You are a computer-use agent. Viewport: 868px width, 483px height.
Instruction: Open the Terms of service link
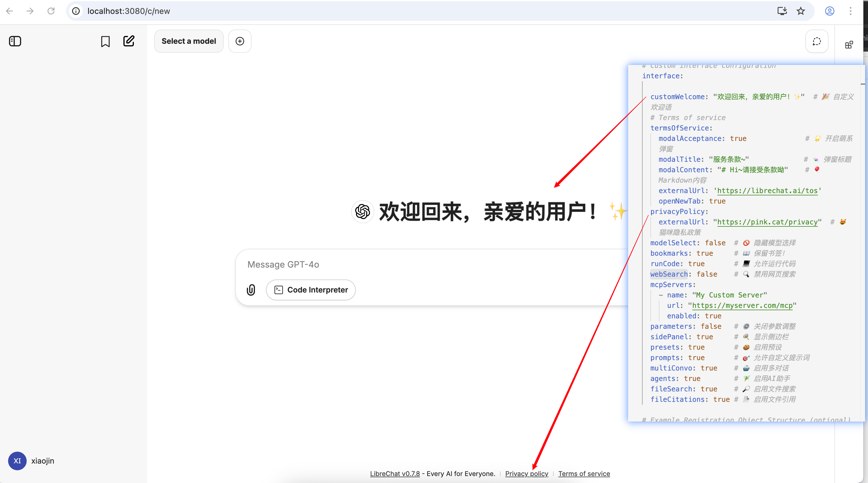(583, 473)
